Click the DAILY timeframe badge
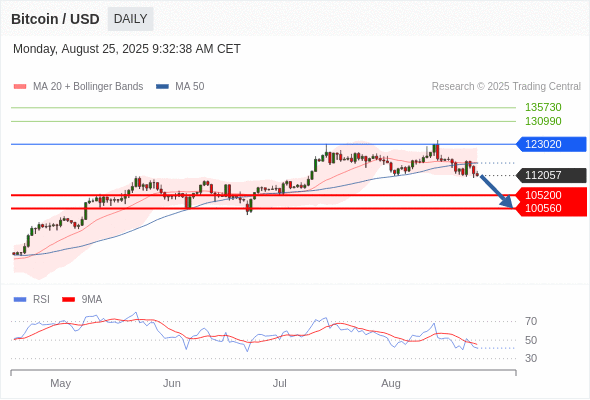 click(130, 19)
